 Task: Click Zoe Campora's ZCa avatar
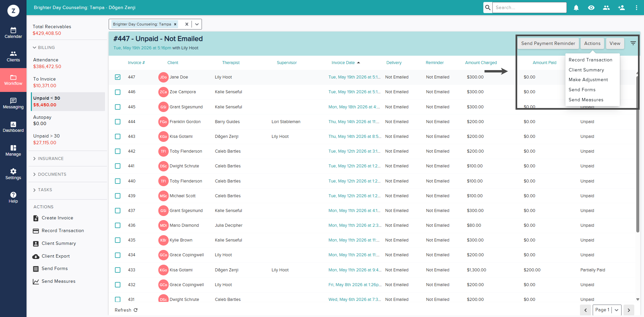tap(163, 92)
